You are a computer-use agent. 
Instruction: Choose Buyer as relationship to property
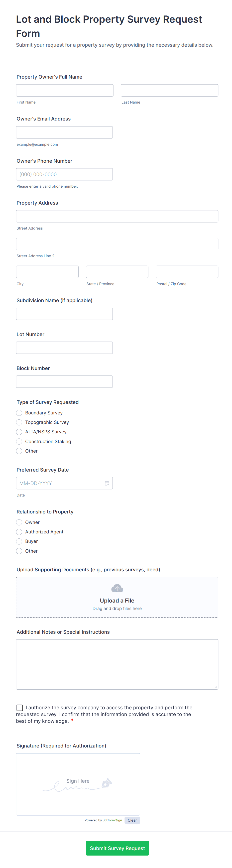(x=19, y=541)
